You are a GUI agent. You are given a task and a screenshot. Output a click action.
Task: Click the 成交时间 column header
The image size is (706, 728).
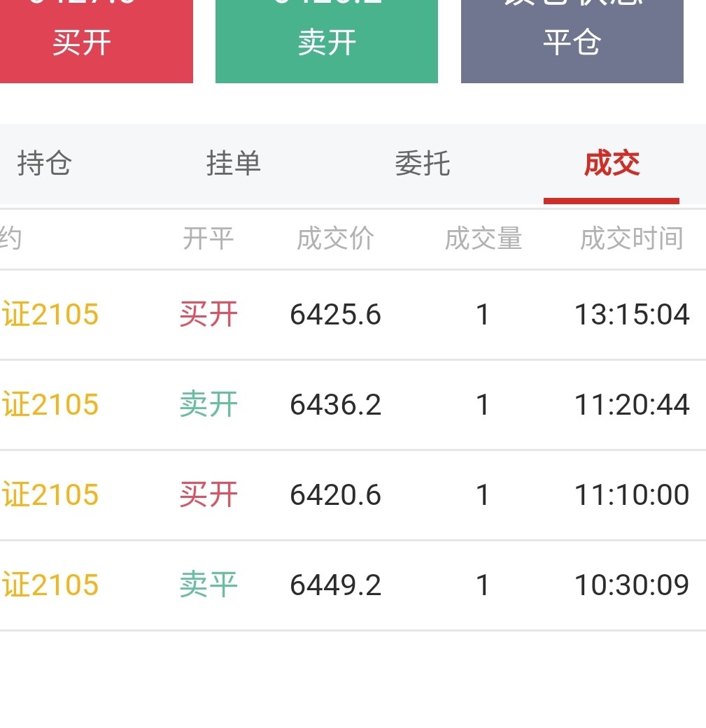(x=631, y=239)
